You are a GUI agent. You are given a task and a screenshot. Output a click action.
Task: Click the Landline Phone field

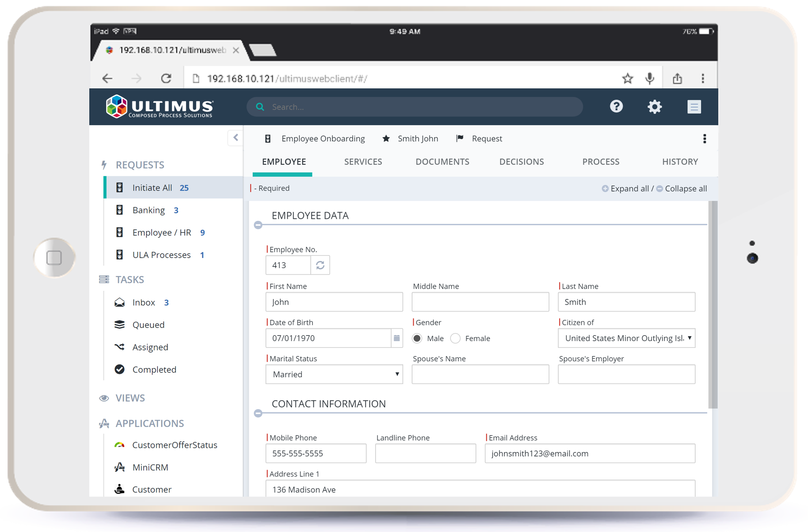(426, 453)
